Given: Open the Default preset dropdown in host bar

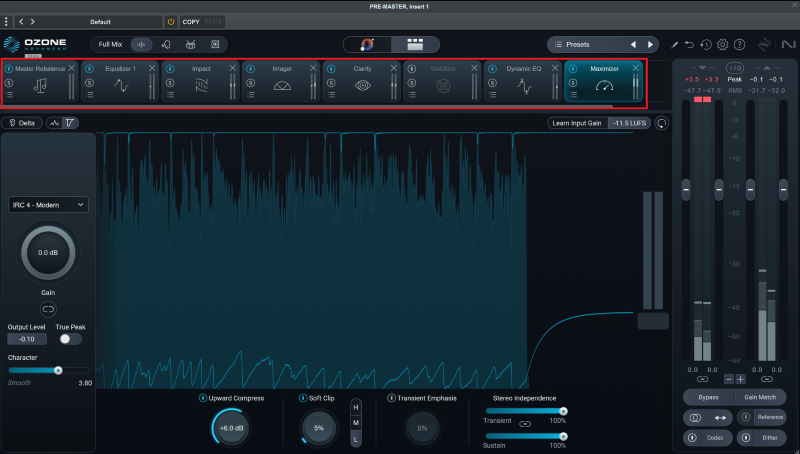Looking at the screenshot, I should [100, 21].
